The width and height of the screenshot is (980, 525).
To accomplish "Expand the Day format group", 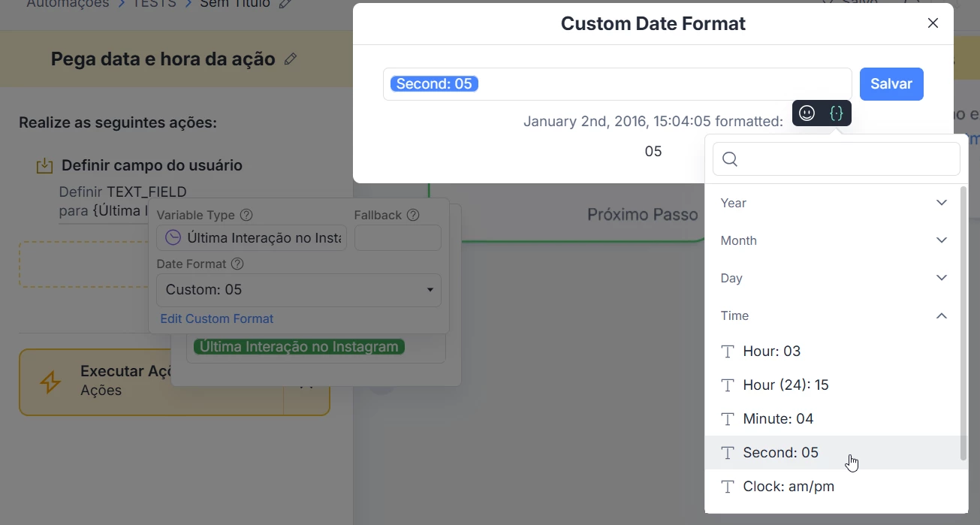I will click(x=833, y=278).
